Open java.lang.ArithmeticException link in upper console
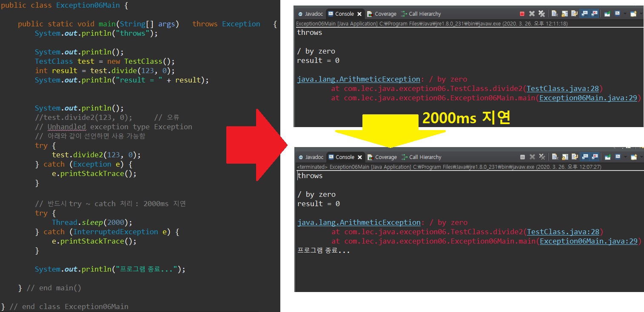The image size is (644, 312). tap(359, 79)
